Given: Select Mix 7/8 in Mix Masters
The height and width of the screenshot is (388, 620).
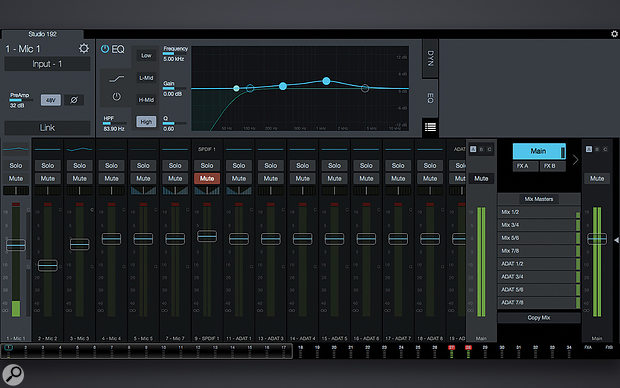Looking at the screenshot, I should point(539,251).
